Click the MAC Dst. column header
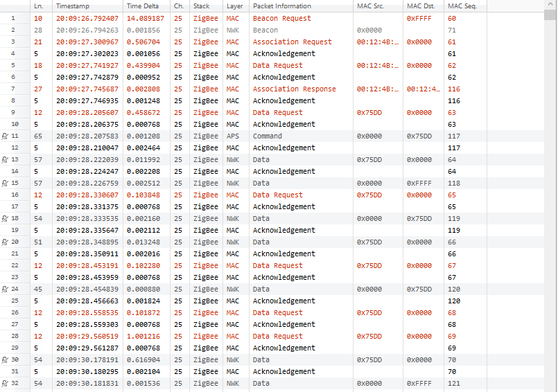The height and width of the screenshot is (392, 558). point(424,6)
